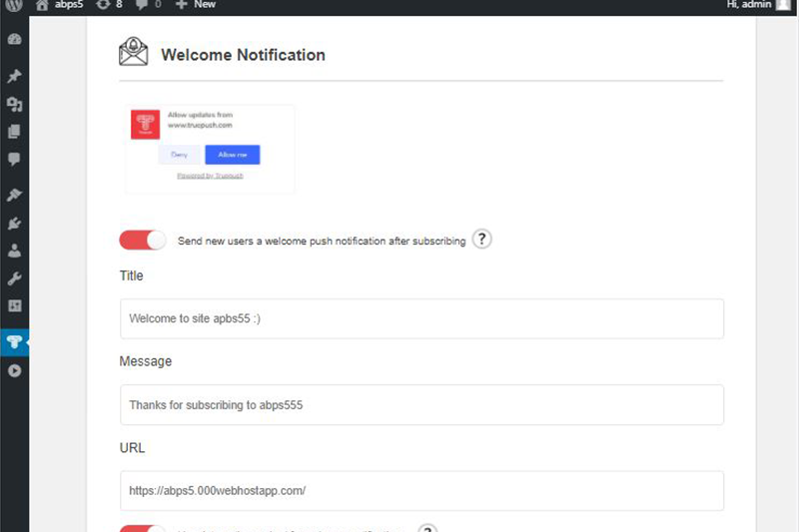Viewport: 799px width, 532px height.
Task: Open the Truepush plugin sidebar icon
Action: coord(14,342)
